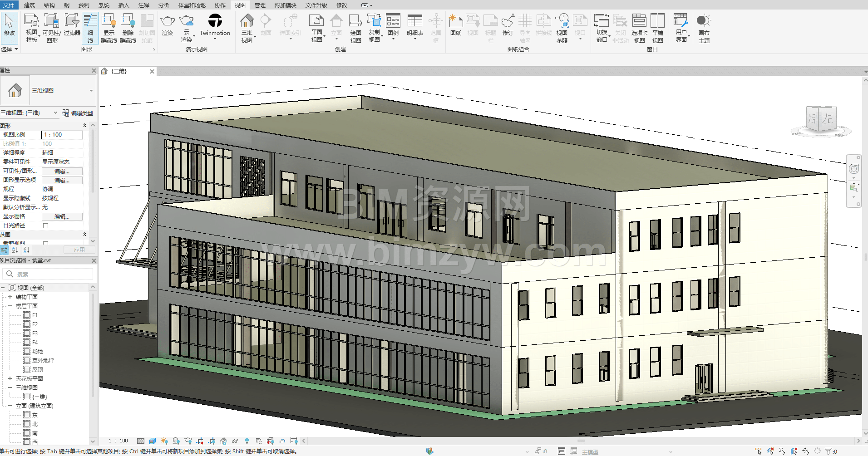Image resolution: width=868 pixels, height=456 pixels.
Task: Click the 视图比例 1:100 field
Action: 62,135
